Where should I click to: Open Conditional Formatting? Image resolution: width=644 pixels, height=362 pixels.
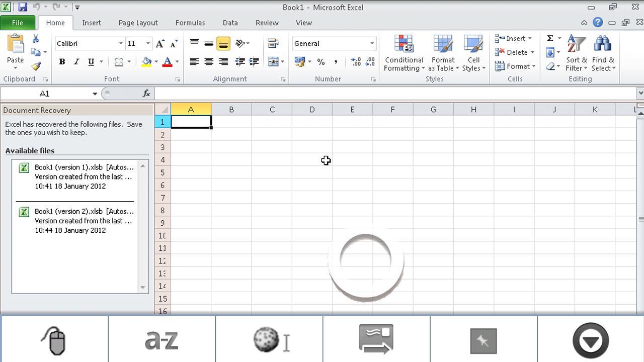[404, 53]
